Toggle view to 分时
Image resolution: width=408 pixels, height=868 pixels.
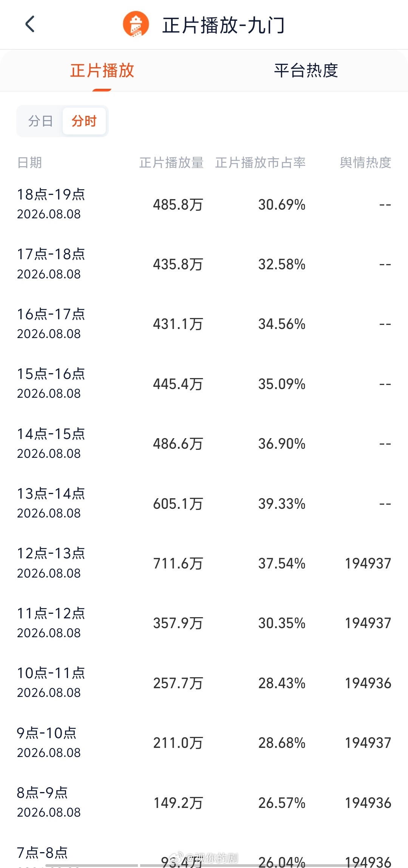[x=84, y=121]
